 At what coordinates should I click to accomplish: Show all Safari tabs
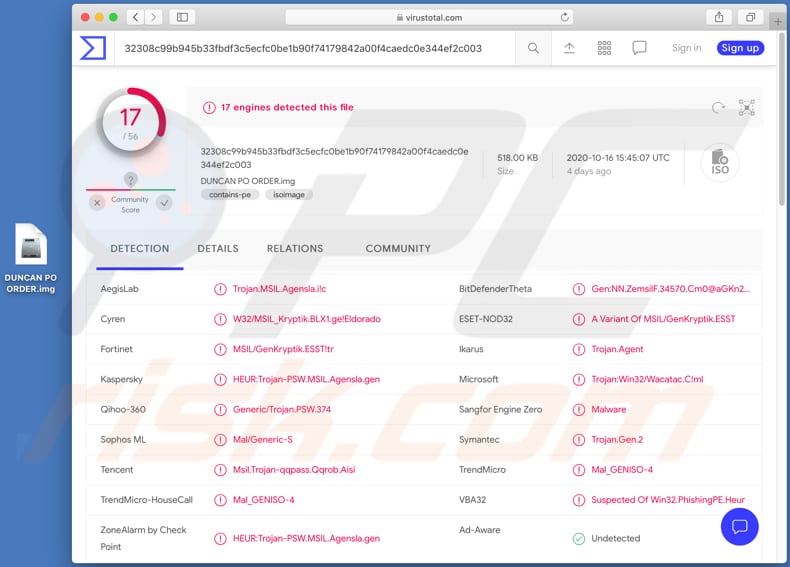(751, 17)
